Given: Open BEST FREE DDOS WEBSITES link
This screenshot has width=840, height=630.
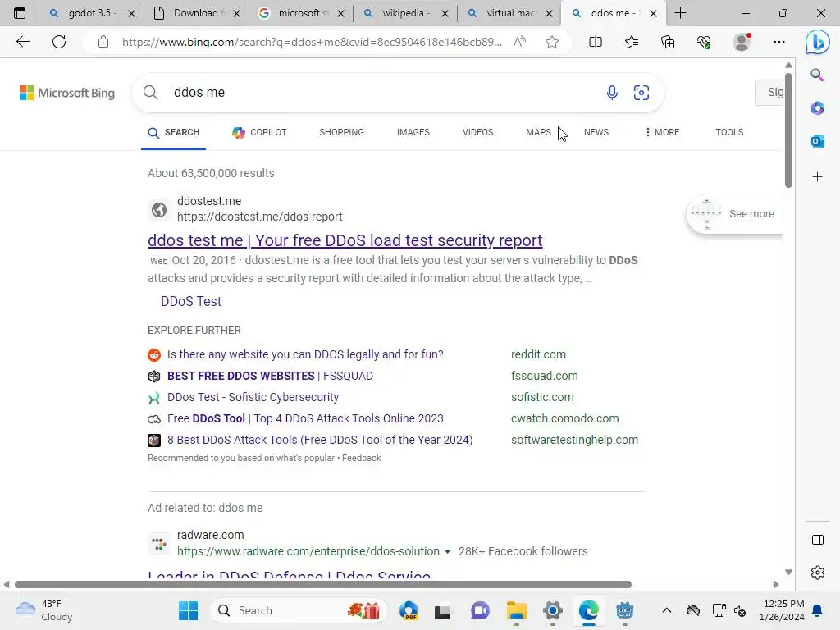Looking at the screenshot, I should point(270,376).
